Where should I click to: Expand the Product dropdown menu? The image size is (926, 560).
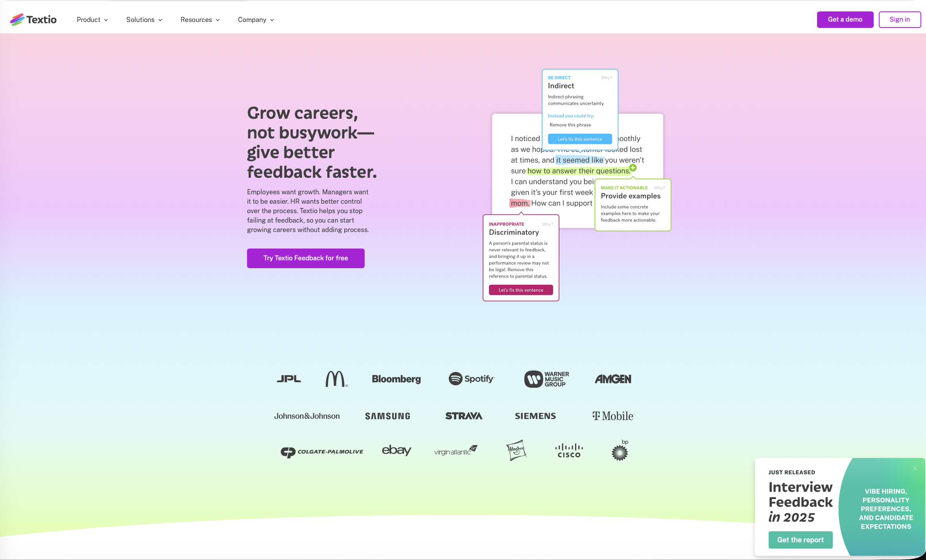tap(92, 20)
